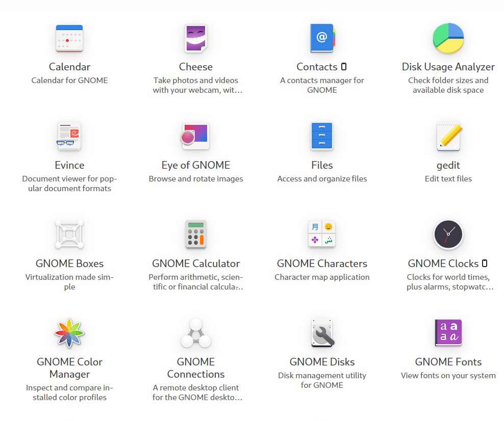
Task: Select the Disk Usage Analyzer pie chart icon
Action: tap(448, 38)
